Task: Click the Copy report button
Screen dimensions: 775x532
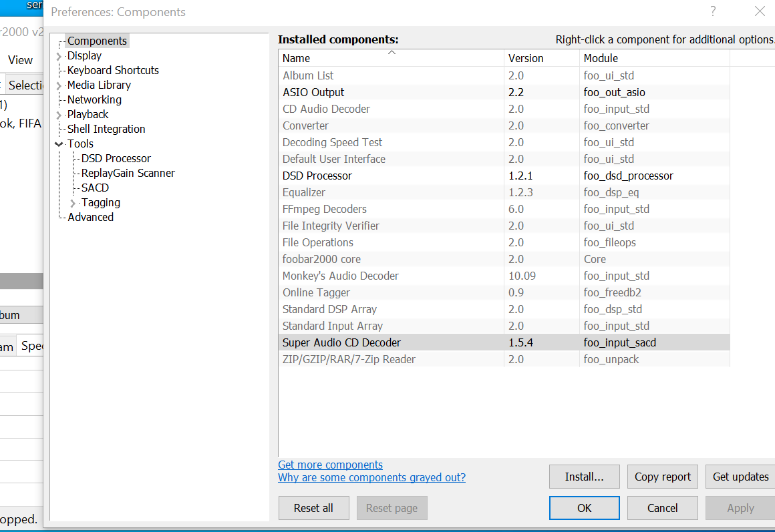Action: point(662,477)
